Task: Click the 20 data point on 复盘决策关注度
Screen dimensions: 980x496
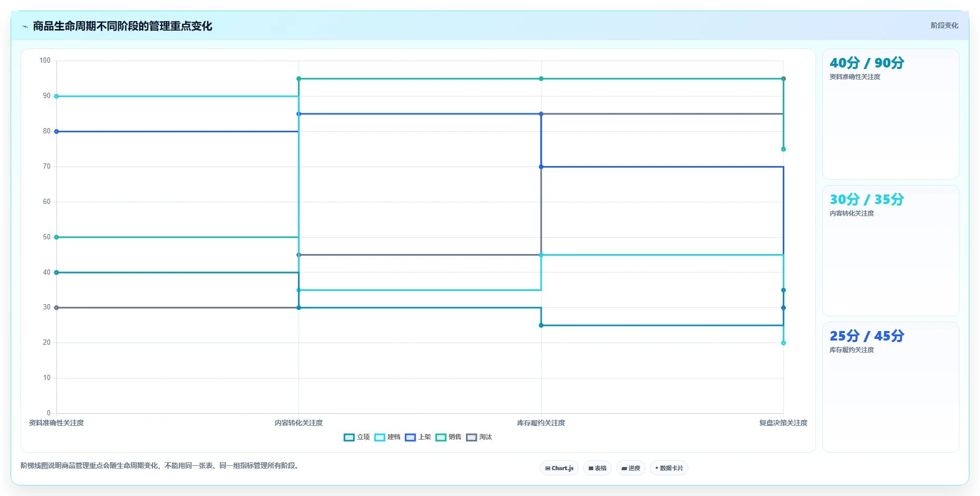Action: pyautogui.click(x=783, y=343)
